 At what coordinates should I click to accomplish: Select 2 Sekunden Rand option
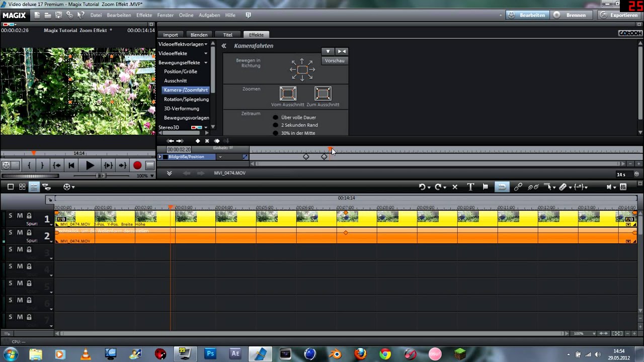tap(275, 125)
